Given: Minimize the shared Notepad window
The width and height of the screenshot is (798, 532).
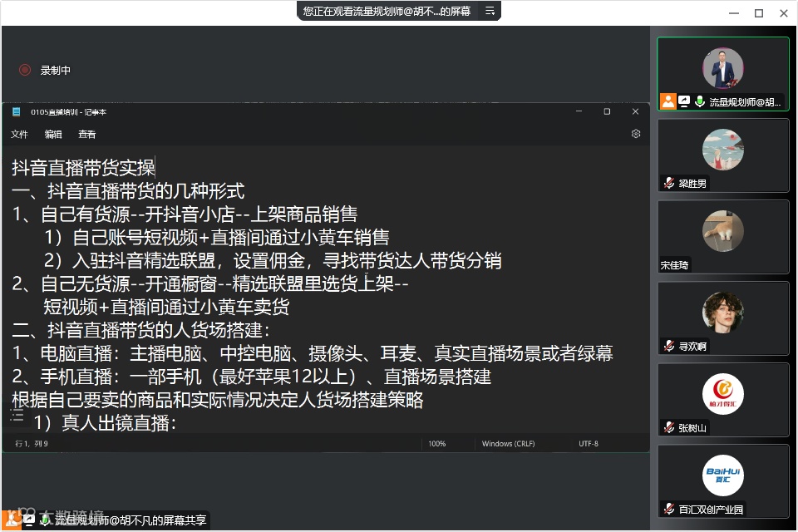Looking at the screenshot, I should [x=579, y=111].
